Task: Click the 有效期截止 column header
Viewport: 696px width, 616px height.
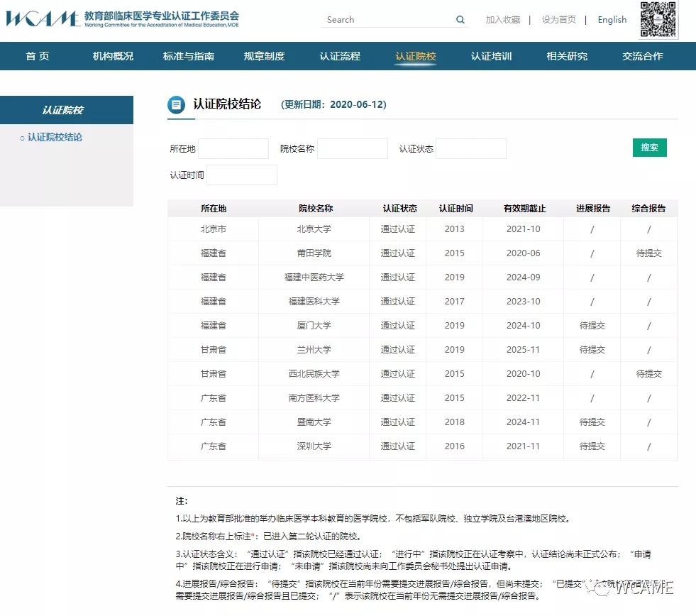Action: point(525,209)
